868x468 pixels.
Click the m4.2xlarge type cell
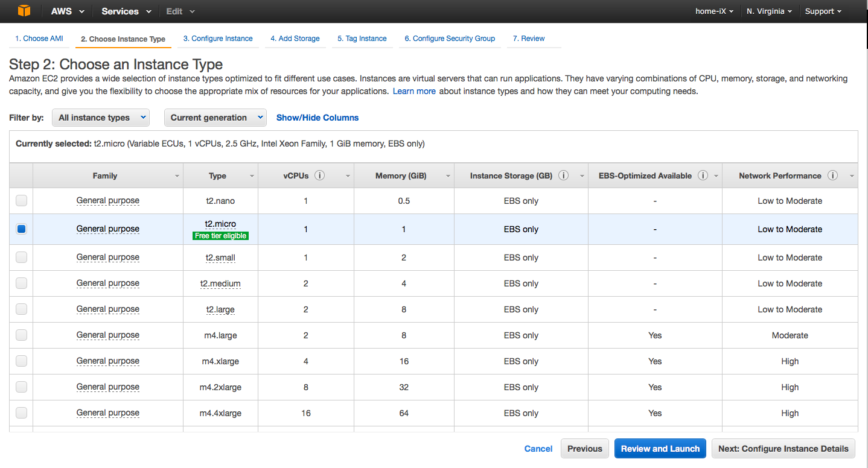[220, 387]
